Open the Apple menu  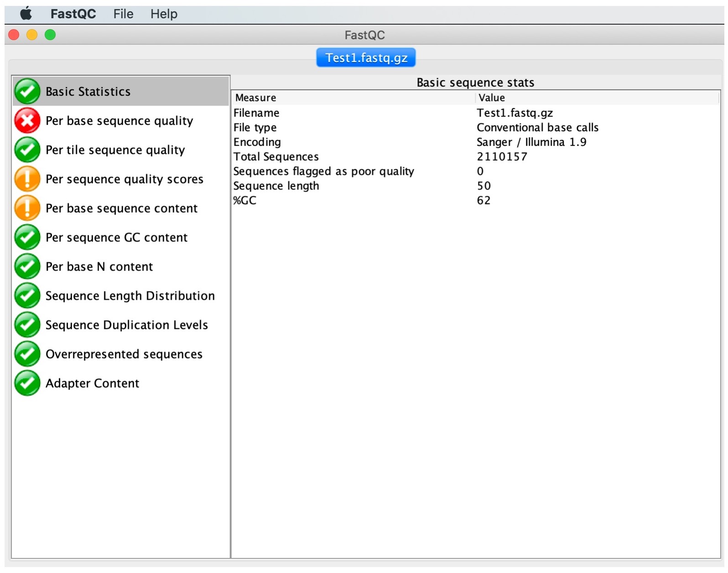pos(26,14)
